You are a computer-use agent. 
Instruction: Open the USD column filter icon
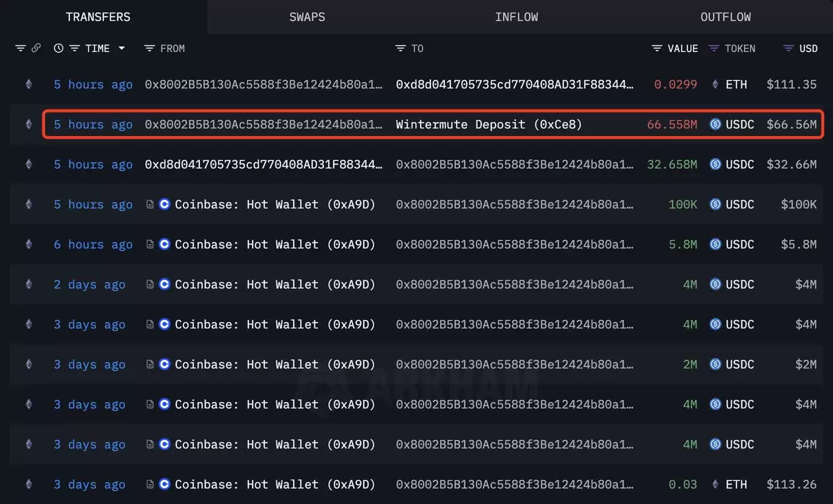789,49
